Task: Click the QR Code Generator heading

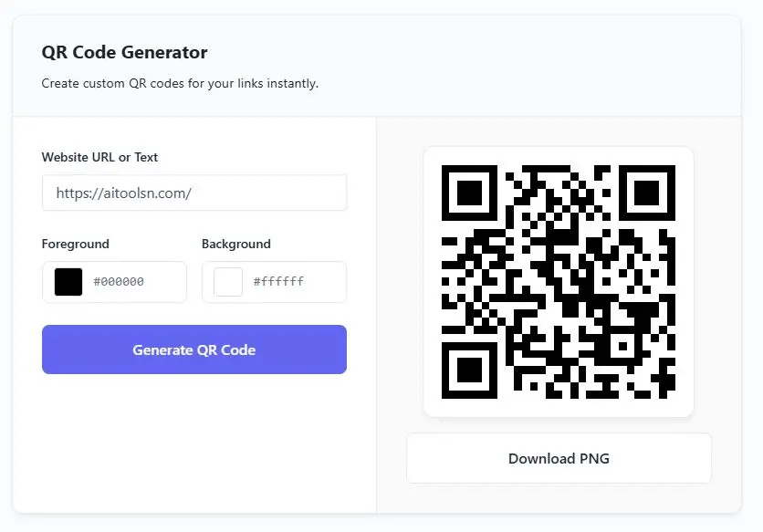Action: [x=124, y=52]
